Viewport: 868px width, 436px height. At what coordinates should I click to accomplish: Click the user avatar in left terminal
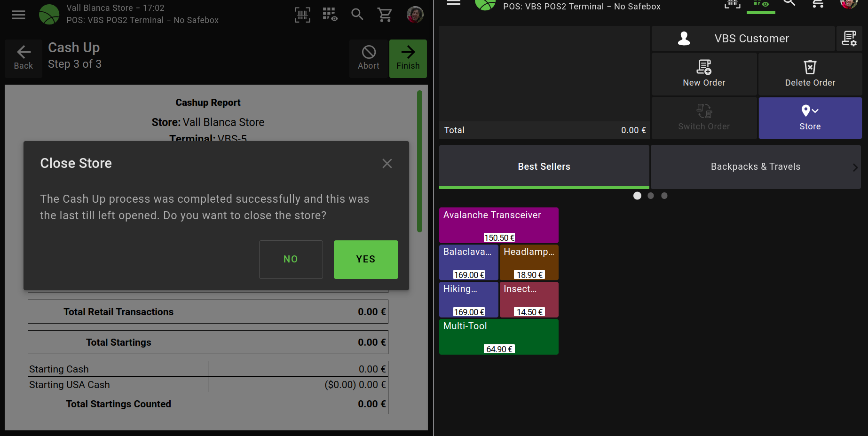(x=415, y=15)
